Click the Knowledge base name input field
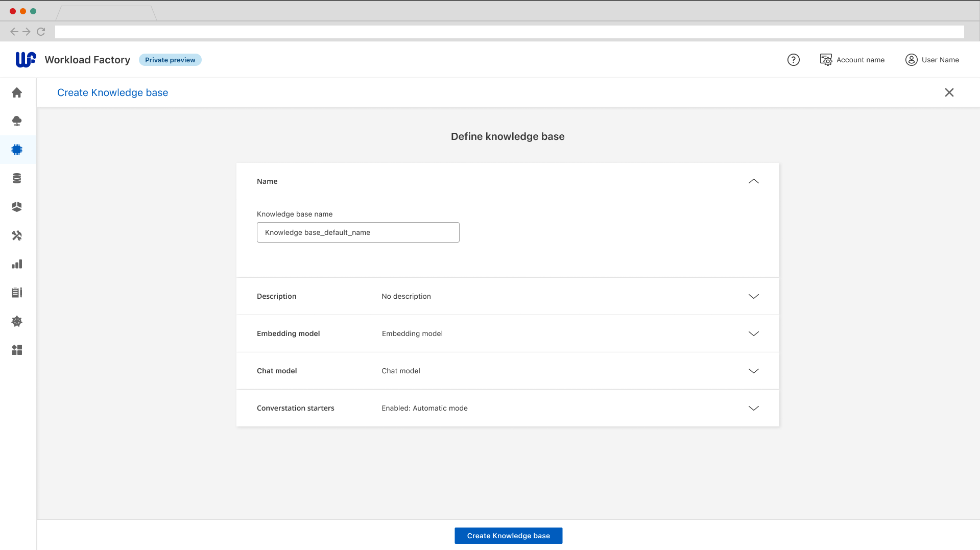Image resolution: width=980 pixels, height=550 pixels. pos(357,232)
